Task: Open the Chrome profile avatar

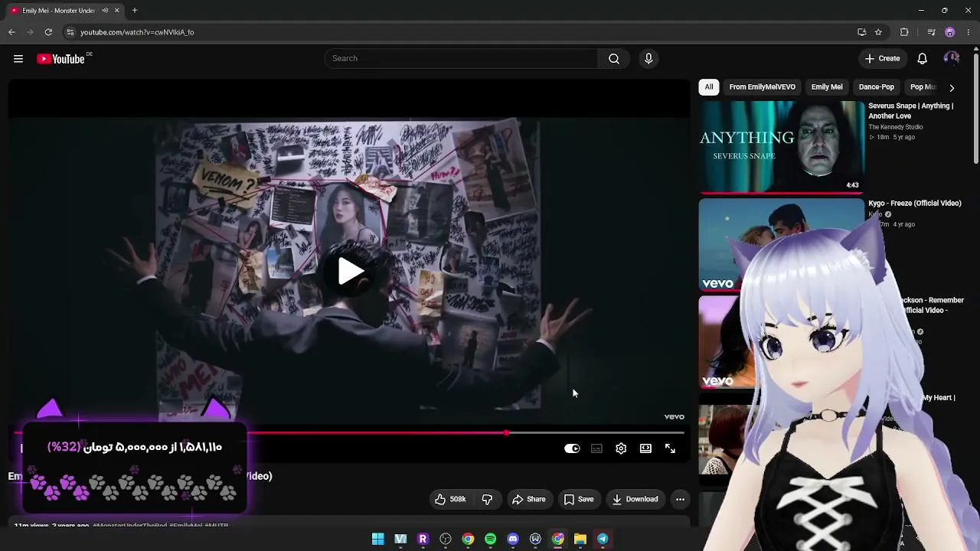Action: click(950, 32)
